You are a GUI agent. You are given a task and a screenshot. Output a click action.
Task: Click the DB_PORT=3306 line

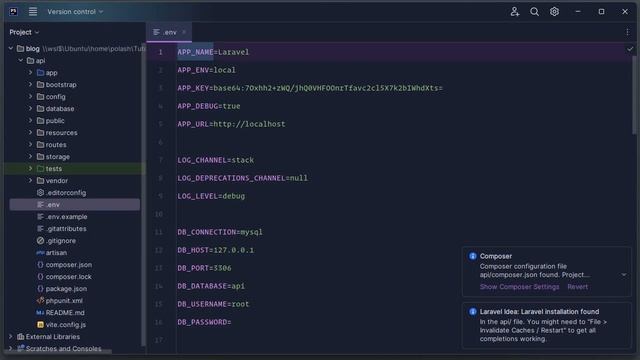pyautogui.click(x=204, y=268)
